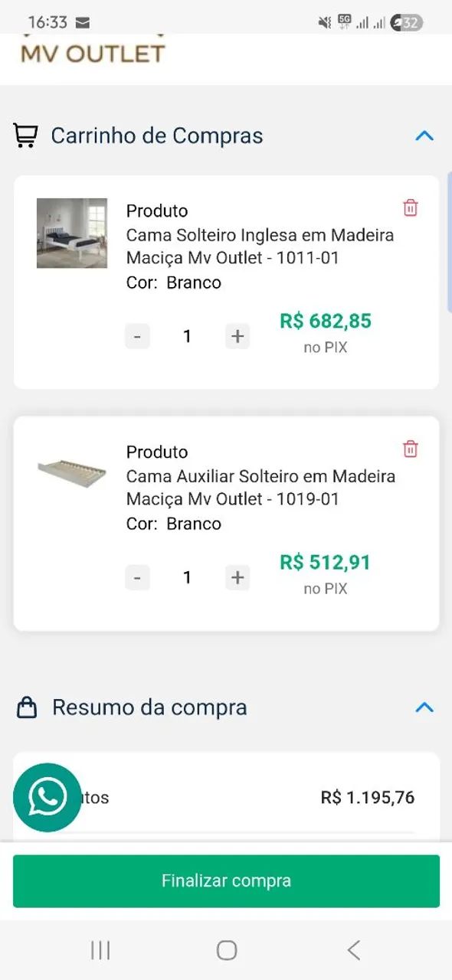Delete the Cama Solteiro Inglesa item
The width and height of the screenshot is (452, 980).
[x=411, y=207]
